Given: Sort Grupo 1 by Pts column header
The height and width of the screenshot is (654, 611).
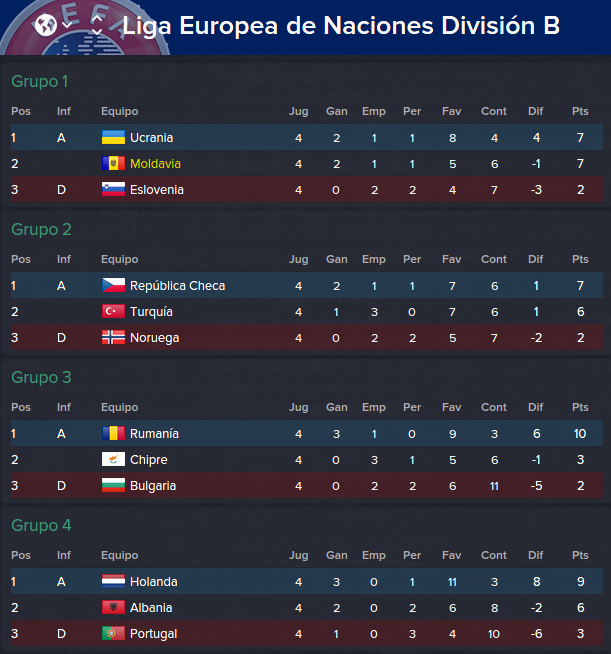Looking at the screenshot, I should pos(580,111).
